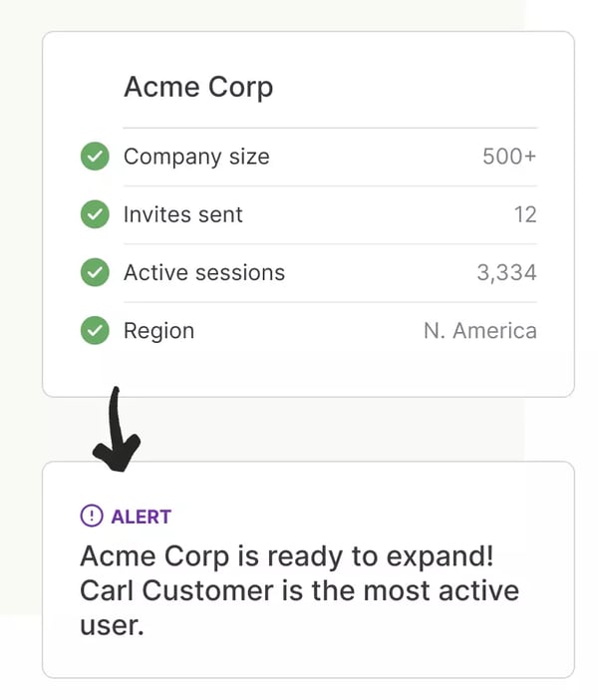Viewport: 598px width, 700px height.
Task: Click the Invites sent label
Action: tap(183, 214)
